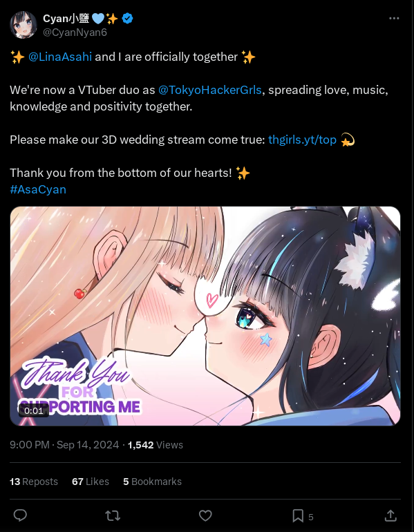Open the Cyan profile avatar picture
Screen dimensions: 414x532
point(23,25)
